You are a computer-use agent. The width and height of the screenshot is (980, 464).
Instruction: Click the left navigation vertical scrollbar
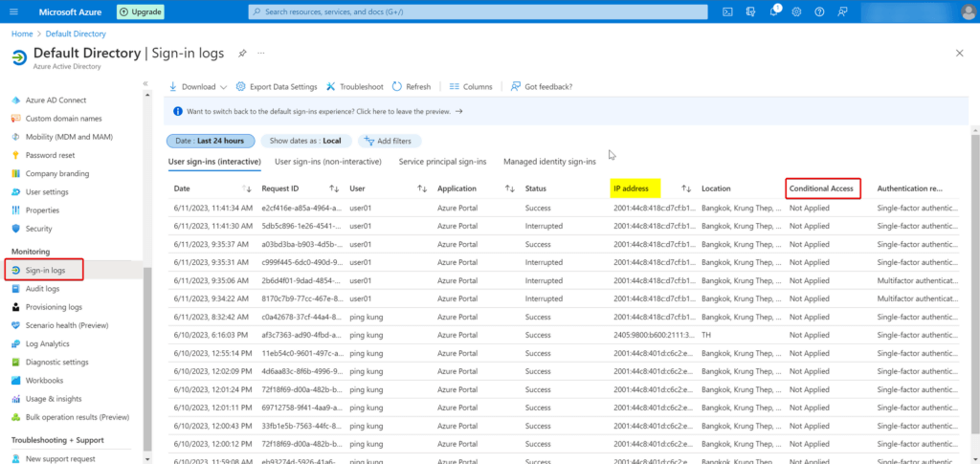147,359
